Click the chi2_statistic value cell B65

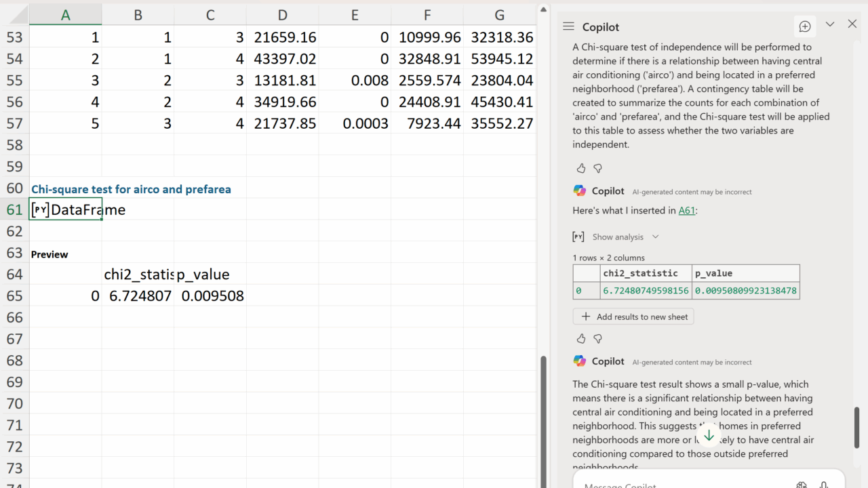138,296
